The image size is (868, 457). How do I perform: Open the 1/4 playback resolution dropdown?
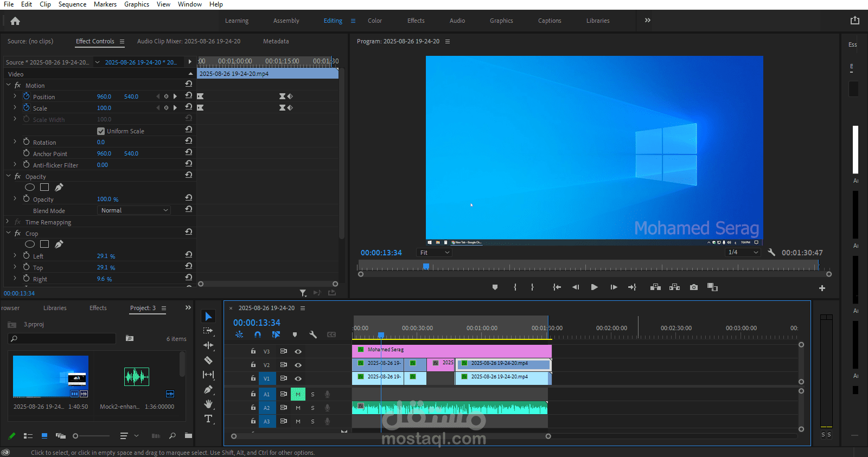click(x=743, y=252)
